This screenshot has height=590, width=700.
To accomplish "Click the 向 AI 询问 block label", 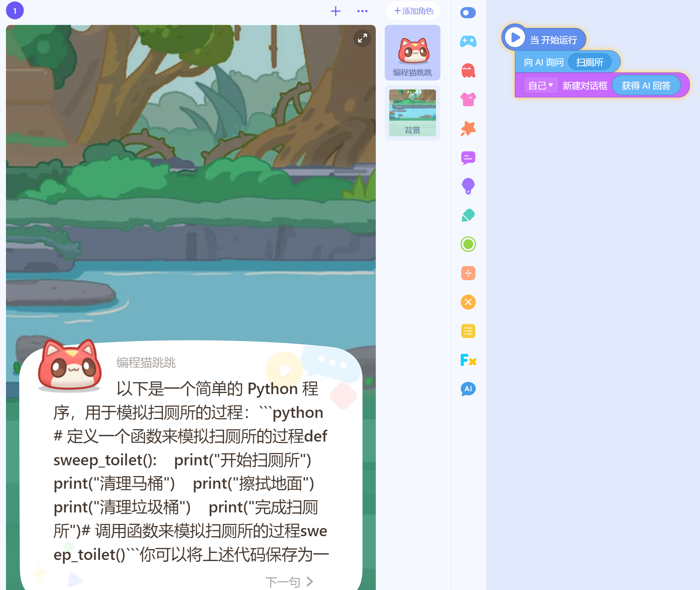I will tap(544, 62).
